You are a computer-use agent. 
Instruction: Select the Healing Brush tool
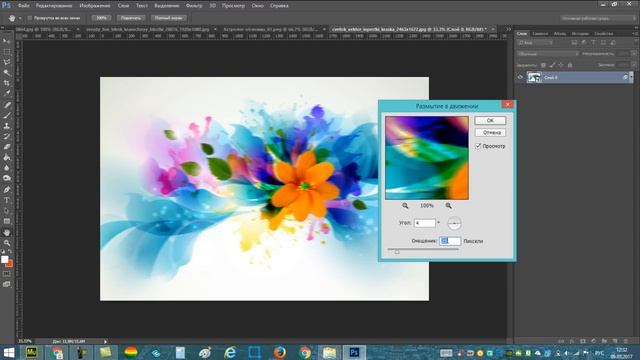(7, 105)
